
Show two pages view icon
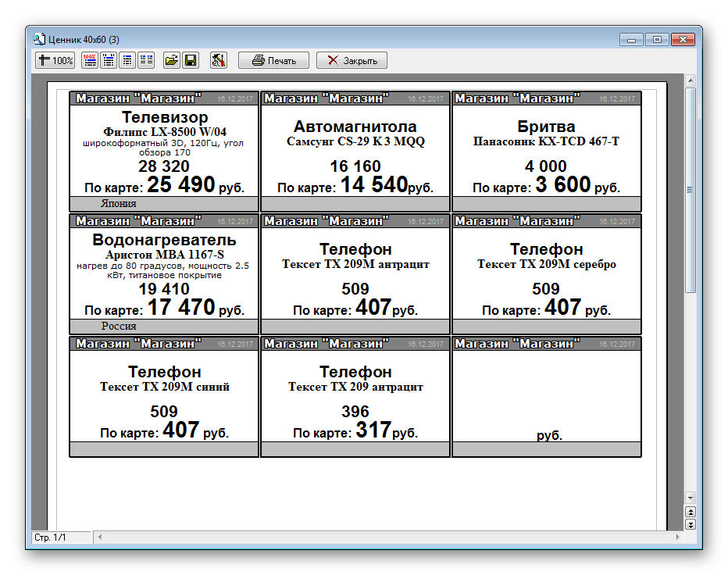[x=146, y=60]
